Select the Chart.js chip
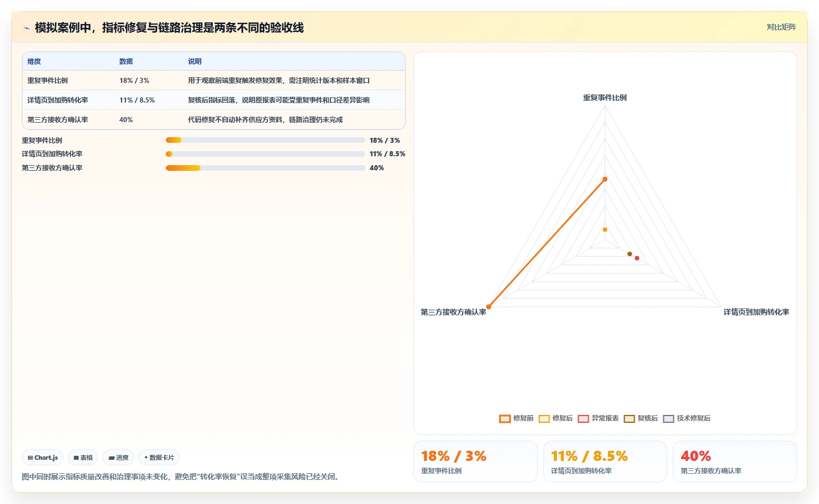Viewport: 819px width, 504px height. point(43,458)
